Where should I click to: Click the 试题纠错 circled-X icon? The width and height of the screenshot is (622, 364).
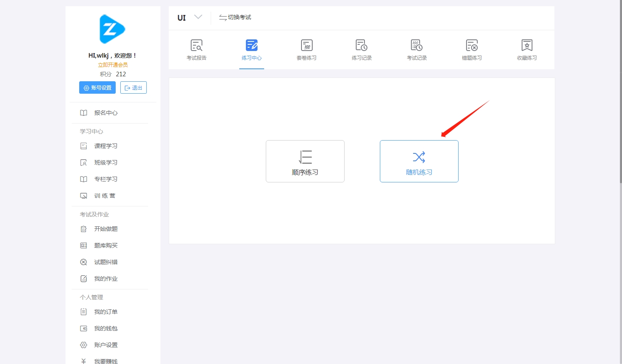click(x=84, y=262)
